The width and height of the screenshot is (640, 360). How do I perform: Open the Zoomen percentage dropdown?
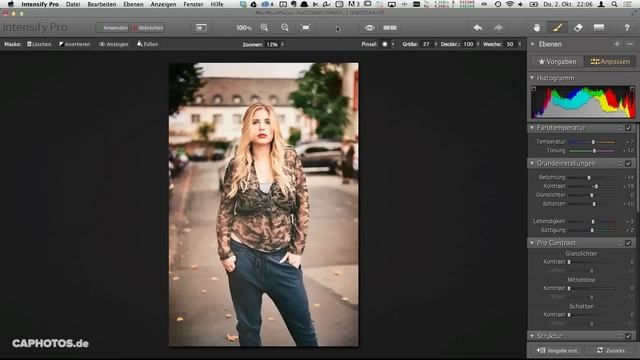pyautogui.click(x=282, y=44)
